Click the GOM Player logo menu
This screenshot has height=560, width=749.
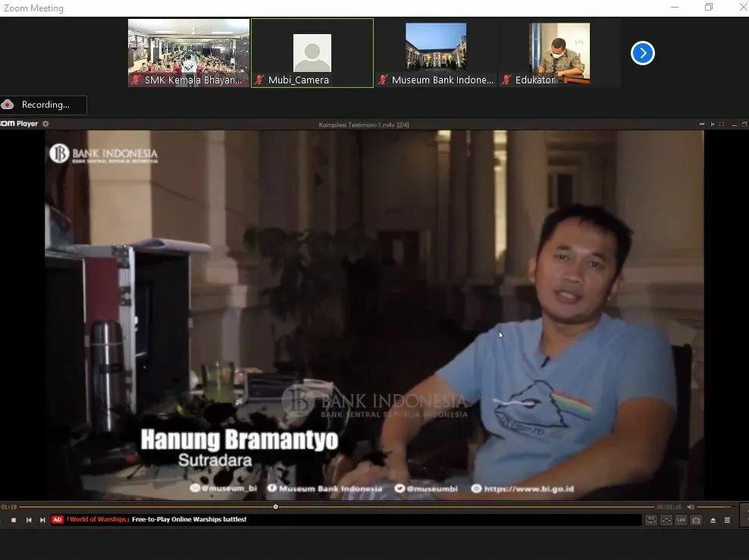[x=19, y=124]
